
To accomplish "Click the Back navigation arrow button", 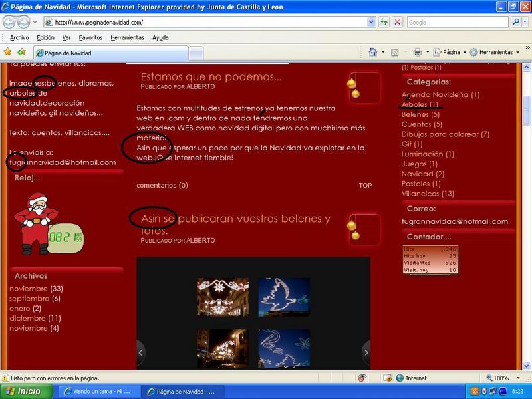I will 9,22.
